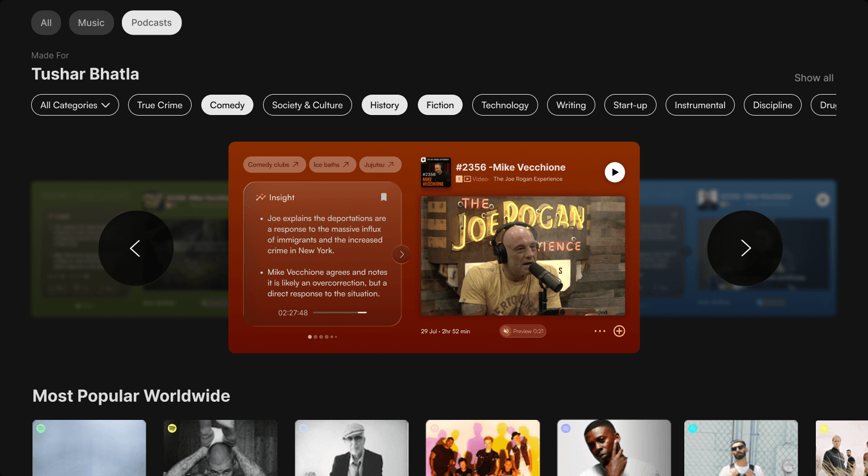Screen dimensions: 868x476
Task: Click the explicit E badge
Action: click(x=459, y=179)
